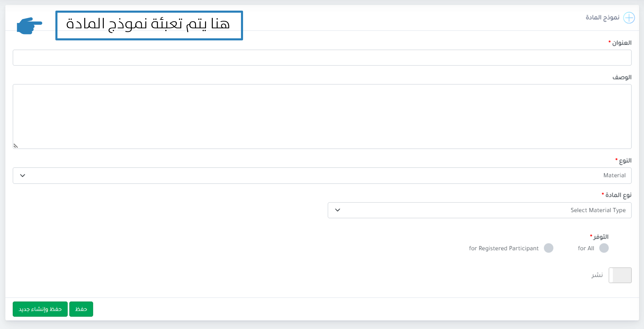This screenshot has width=644, height=329.
Task: Click the 'for Registered Participant' label text
Action: point(504,248)
